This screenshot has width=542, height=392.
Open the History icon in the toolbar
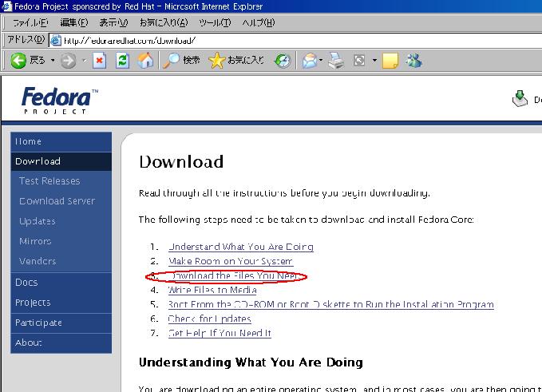[283, 61]
